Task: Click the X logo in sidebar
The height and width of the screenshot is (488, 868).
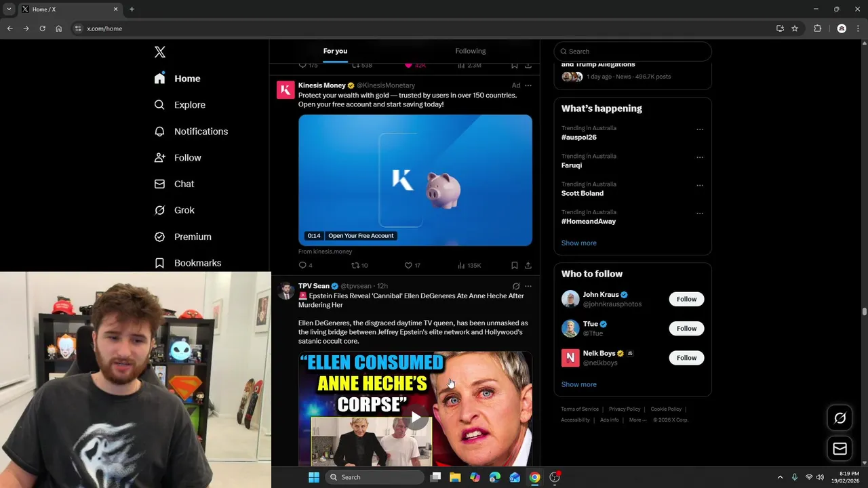Action: [159, 52]
